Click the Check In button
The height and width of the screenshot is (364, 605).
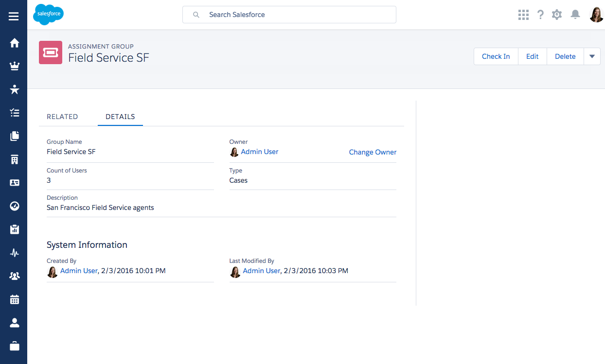(496, 56)
